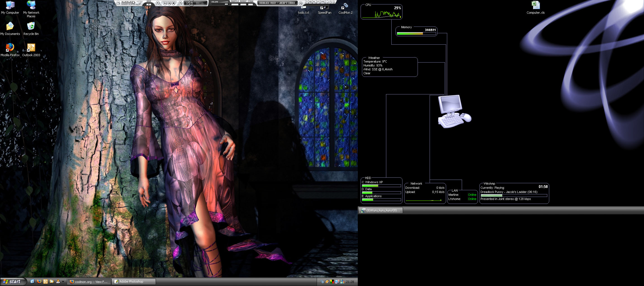Click network connection tray icon
This screenshot has height=286, width=644.
337,282
